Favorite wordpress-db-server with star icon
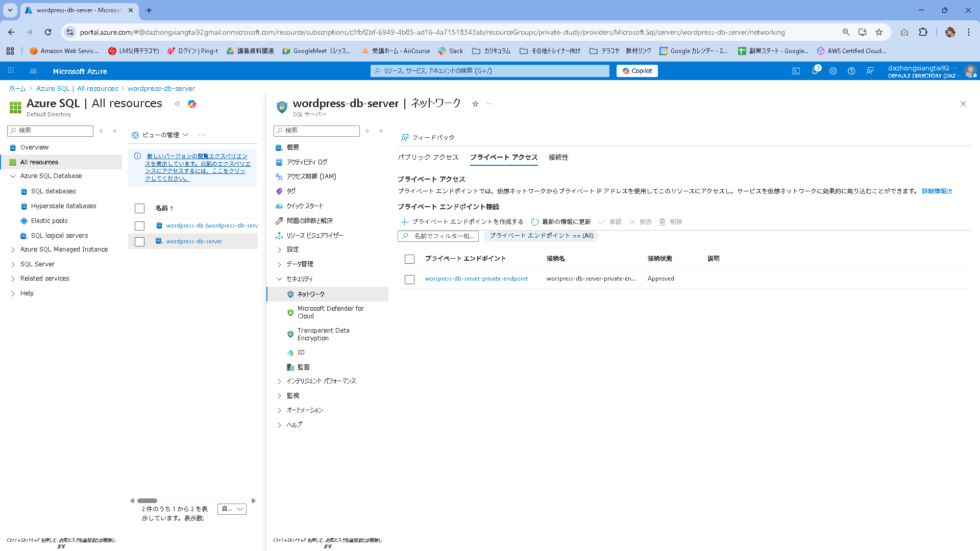Viewport: 980px width, 551px height. (x=475, y=104)
